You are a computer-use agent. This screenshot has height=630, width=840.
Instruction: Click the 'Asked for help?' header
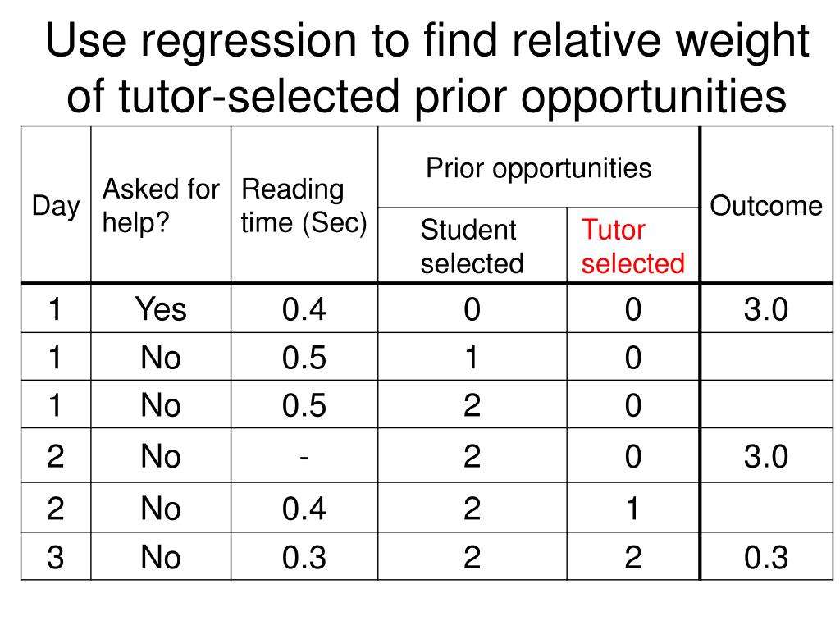tap(161, 205)
